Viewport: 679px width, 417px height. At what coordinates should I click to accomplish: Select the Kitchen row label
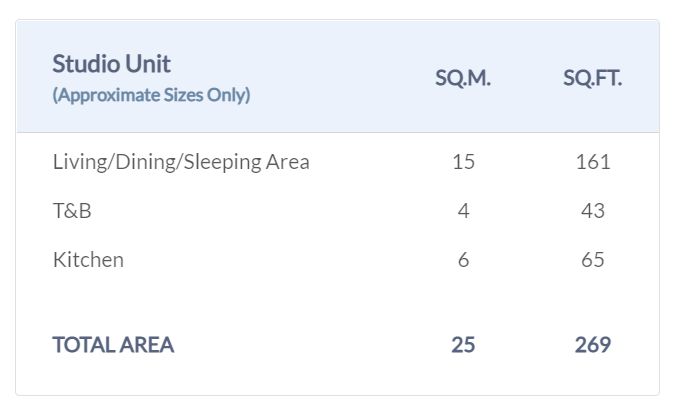88,260
